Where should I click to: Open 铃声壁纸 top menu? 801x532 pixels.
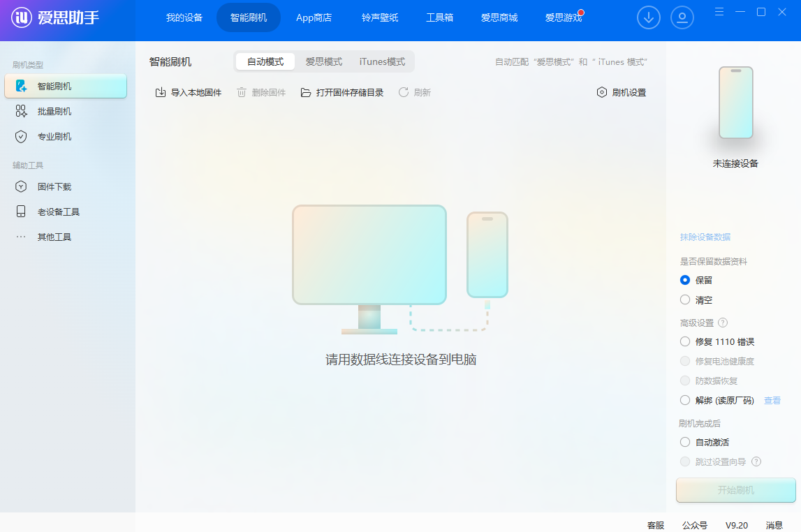click(x=380, y=18)
